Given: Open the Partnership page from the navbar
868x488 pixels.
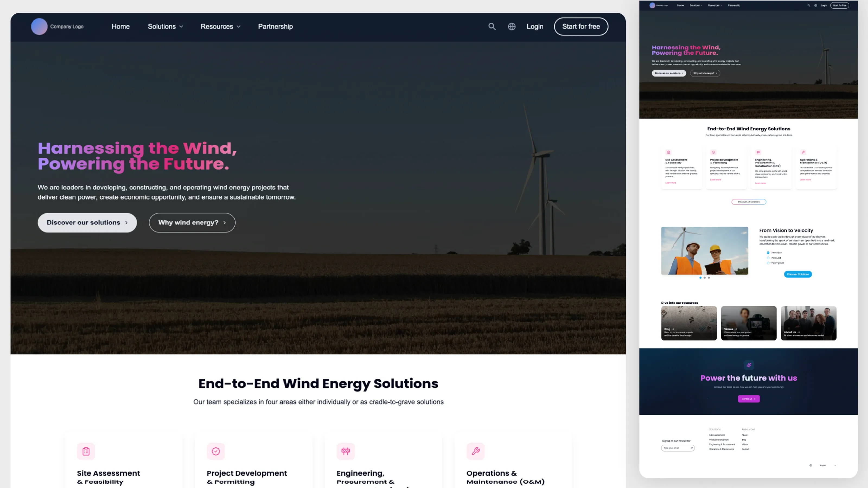Looking at the screenshot, I should click(x=275, y=26).
